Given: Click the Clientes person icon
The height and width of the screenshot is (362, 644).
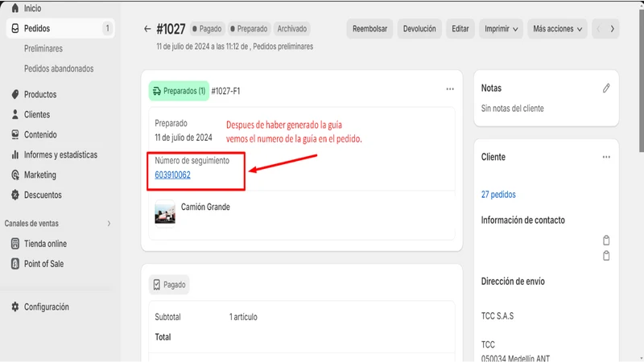Looking at the screenshot, I should (x=15, y=114).
